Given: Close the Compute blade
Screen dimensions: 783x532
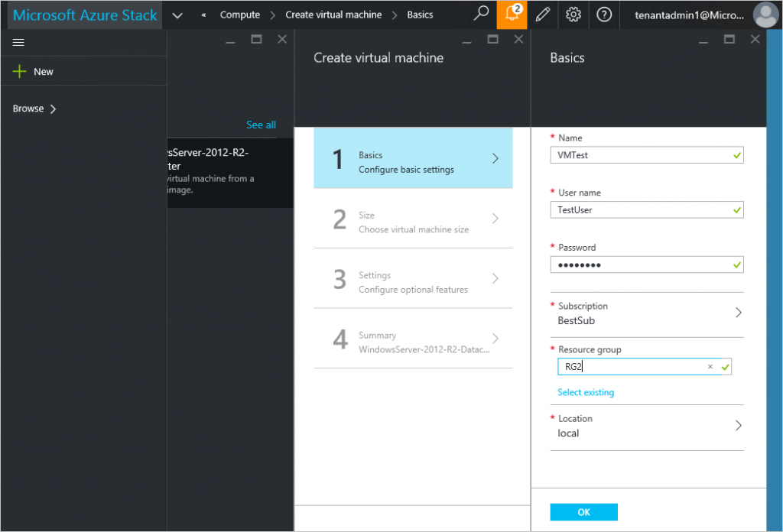Looking at the screenshot, I should (x=282, y=39).
